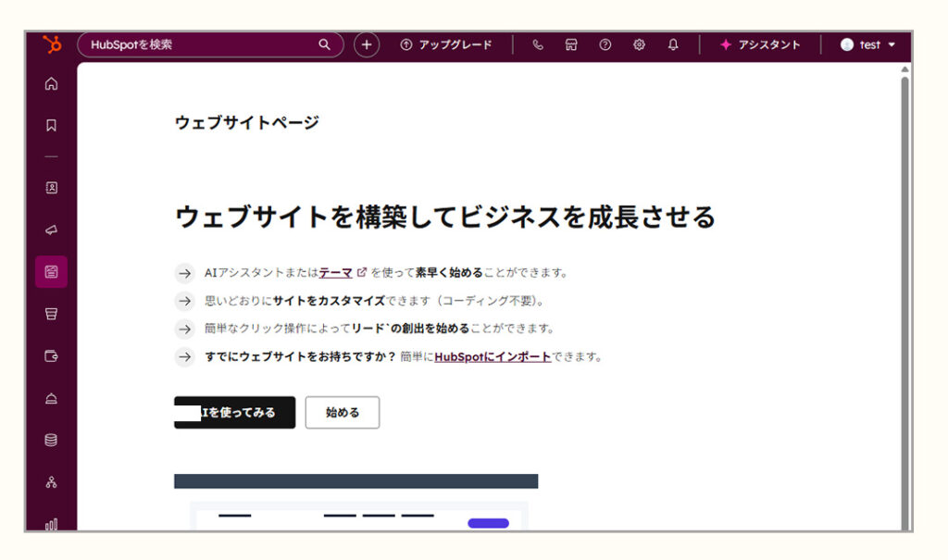Show notifications with the bell icon
This screenshot has height=560, width=948.
point(673,44)
